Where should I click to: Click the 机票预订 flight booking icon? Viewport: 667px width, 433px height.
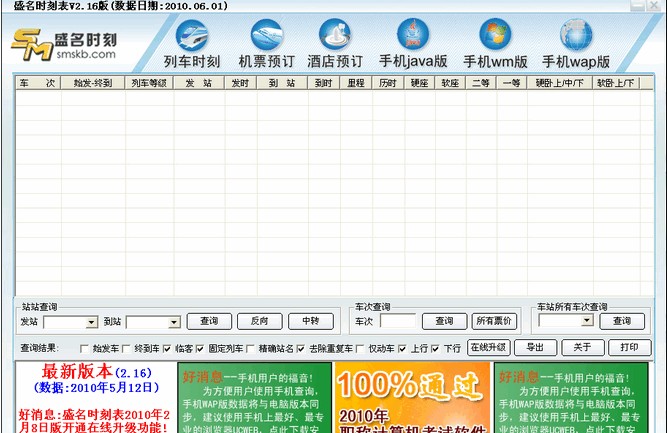[265, 44]
